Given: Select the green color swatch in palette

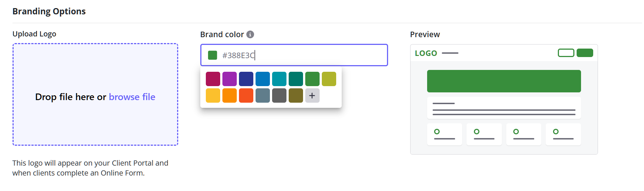Looking at the screenshot, I should tap(312, 79).
